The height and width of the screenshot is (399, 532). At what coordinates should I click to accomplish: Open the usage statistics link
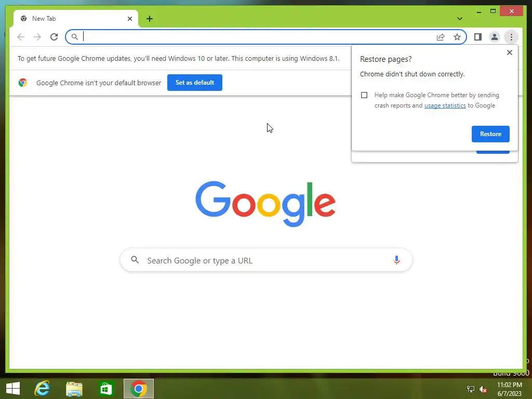[445, 105]
